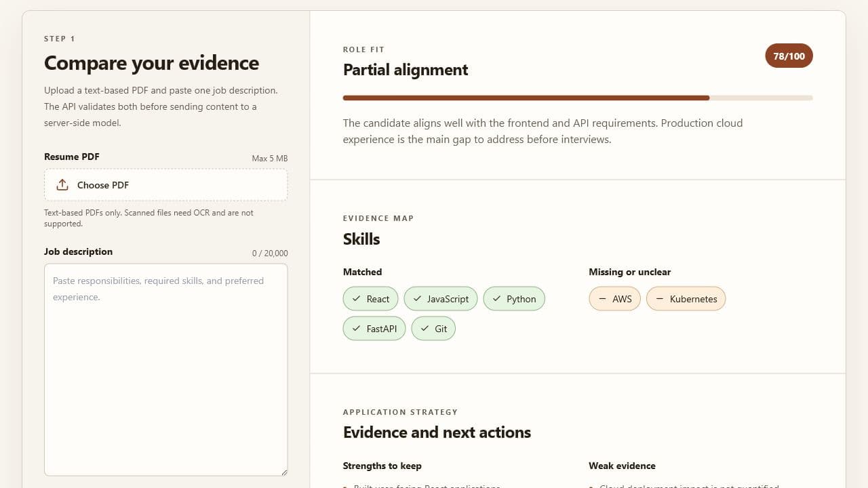This screenshot has height=488, width=868.
Task: Click the Missing or unclear label
Action: tap(630, 272)
